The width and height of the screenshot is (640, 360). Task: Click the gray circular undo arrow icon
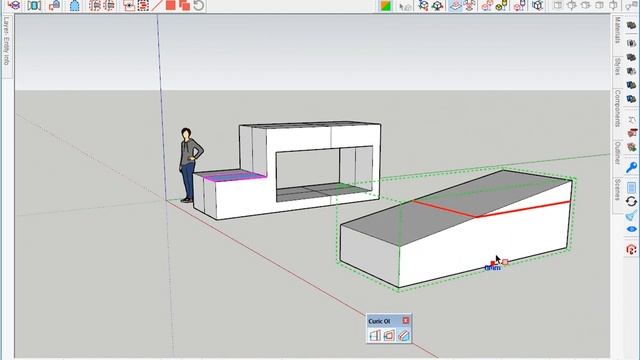(199, 5)
